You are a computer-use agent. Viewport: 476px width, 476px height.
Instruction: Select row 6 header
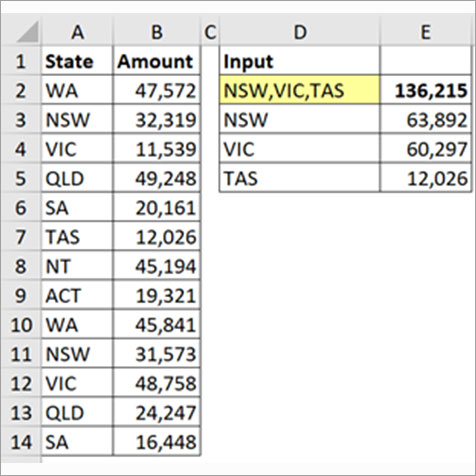[21, 208]
